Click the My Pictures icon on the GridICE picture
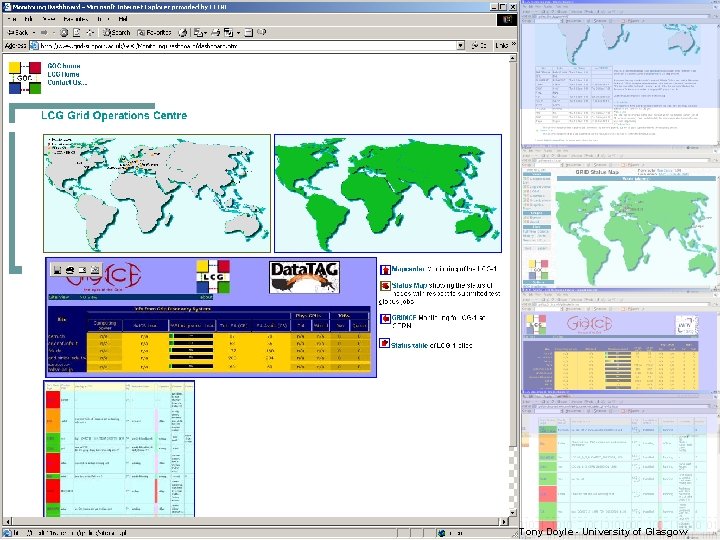Image resolution: width=720 pixels, height=540 pixels. (x=95, y=270)
